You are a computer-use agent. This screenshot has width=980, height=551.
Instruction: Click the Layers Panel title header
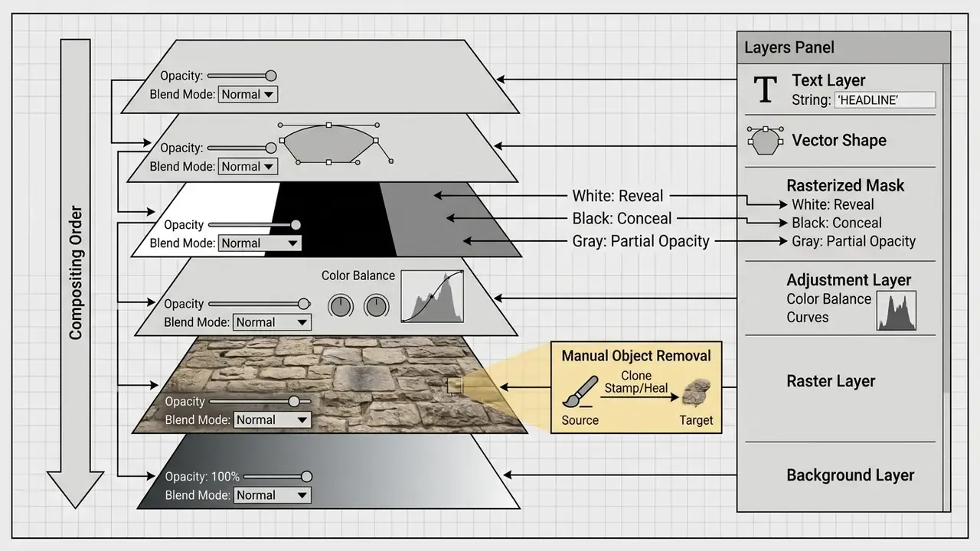coord(843,47)
